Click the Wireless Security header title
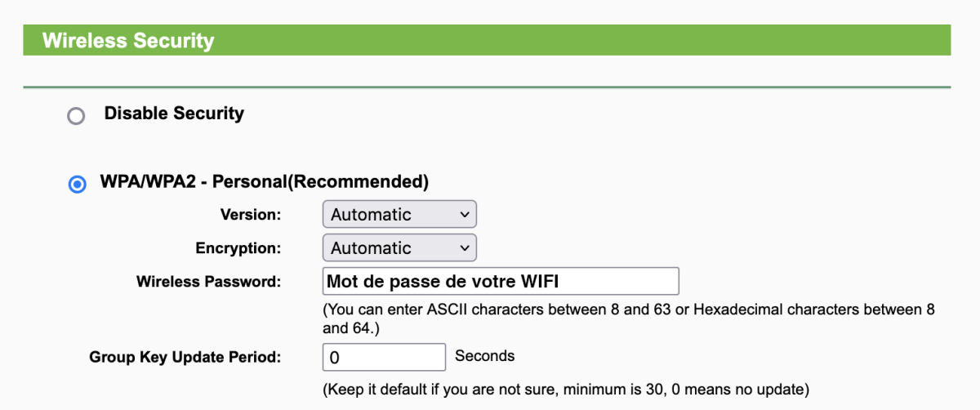The image size is (980, 410). (128, 41)
